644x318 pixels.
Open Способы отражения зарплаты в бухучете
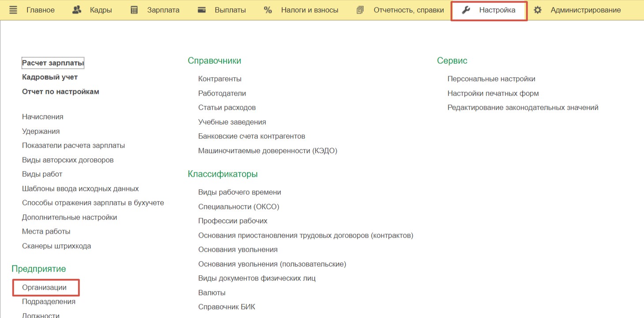coord(93,203)
